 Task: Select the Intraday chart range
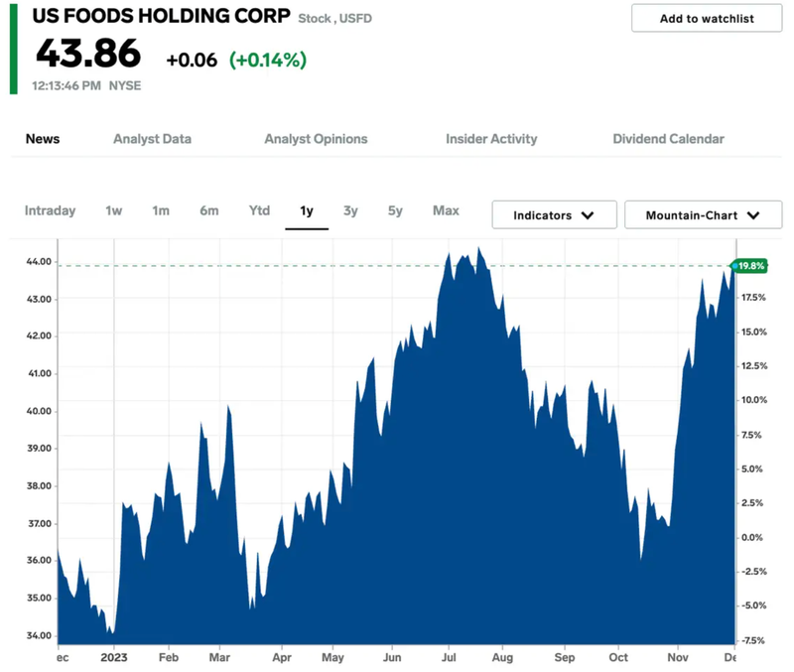pos(51,210)
